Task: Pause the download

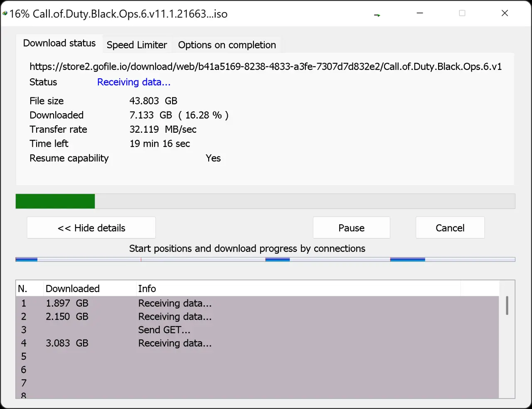Action: tap(351, 228)
